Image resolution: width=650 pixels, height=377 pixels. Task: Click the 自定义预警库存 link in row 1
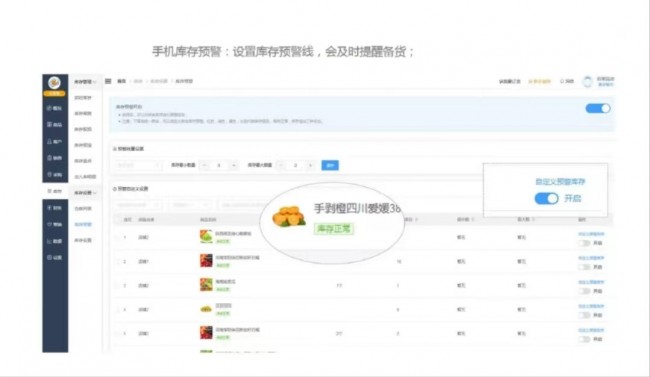click(591, 234)
